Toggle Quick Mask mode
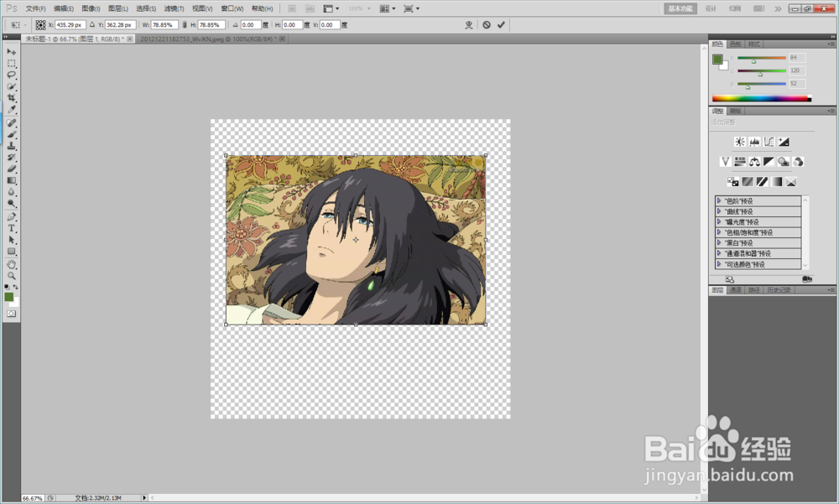Image resolution: width=839 pixels, height=504 pixels. click(11, 314)
